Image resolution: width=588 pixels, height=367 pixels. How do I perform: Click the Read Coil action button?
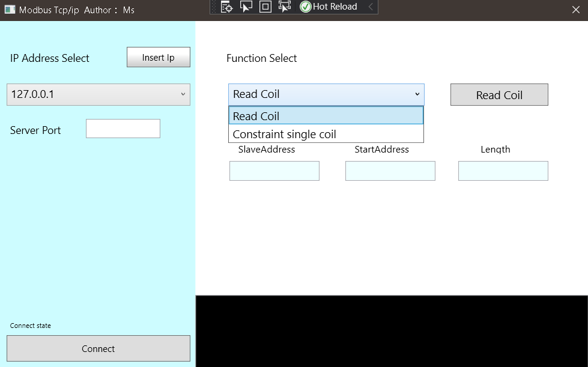coord(499,95)
